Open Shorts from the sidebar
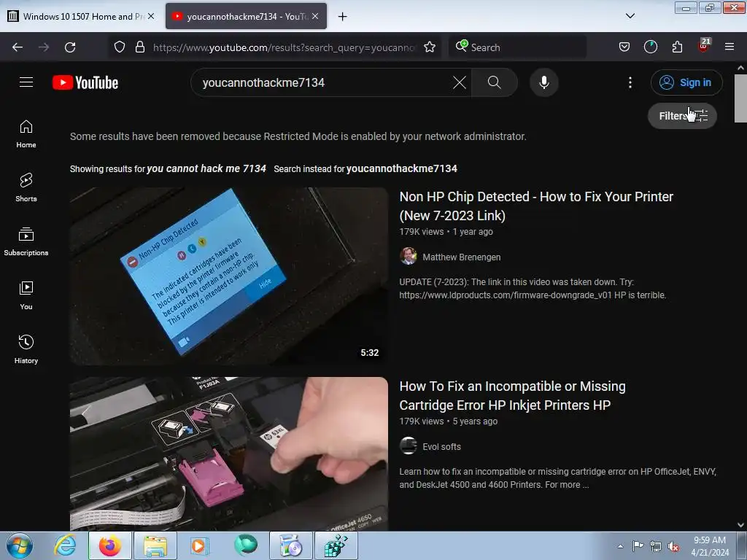Screen dimensions: 747x560 click(x=26, y=187)
